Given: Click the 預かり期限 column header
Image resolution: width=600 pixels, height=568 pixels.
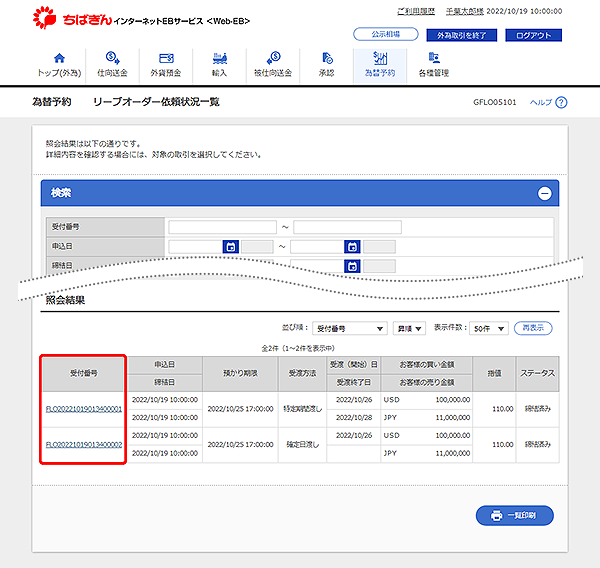Looking at the screenshot, I should (x=240, y=374).
